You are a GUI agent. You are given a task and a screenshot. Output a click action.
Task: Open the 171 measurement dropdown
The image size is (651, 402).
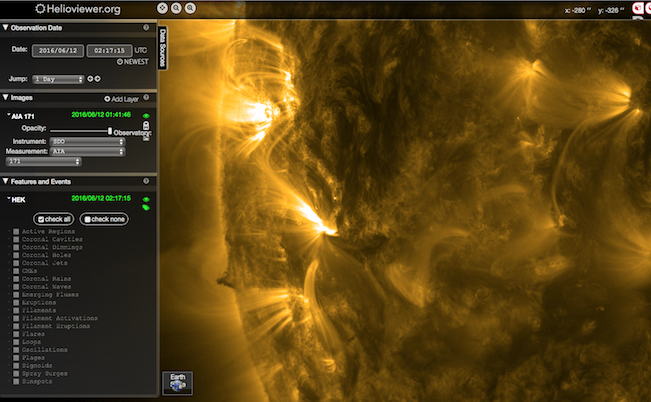(43, 161)
